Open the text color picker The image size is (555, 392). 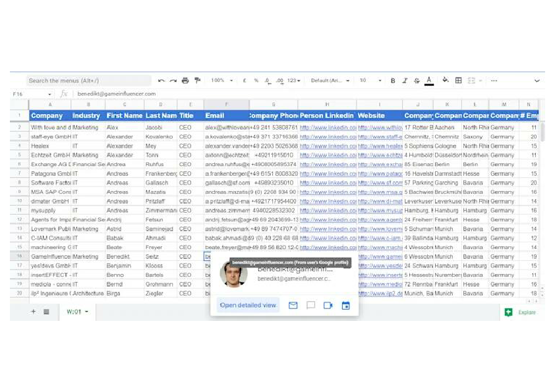429,80
